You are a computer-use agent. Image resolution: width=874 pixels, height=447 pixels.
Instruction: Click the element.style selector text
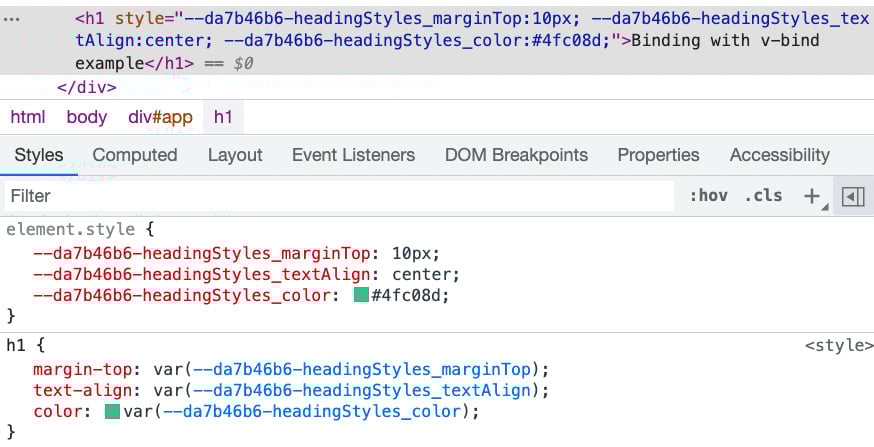(x=70, y=229)
